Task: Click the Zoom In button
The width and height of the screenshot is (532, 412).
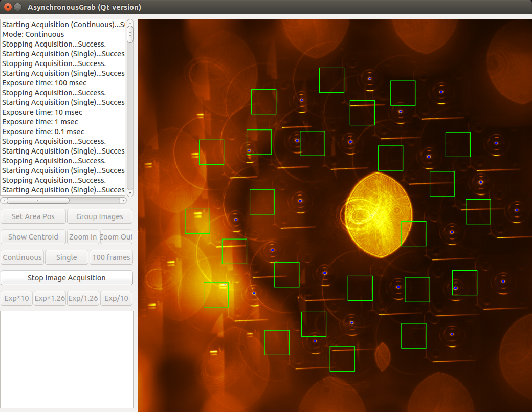Action: coord(83,237)
